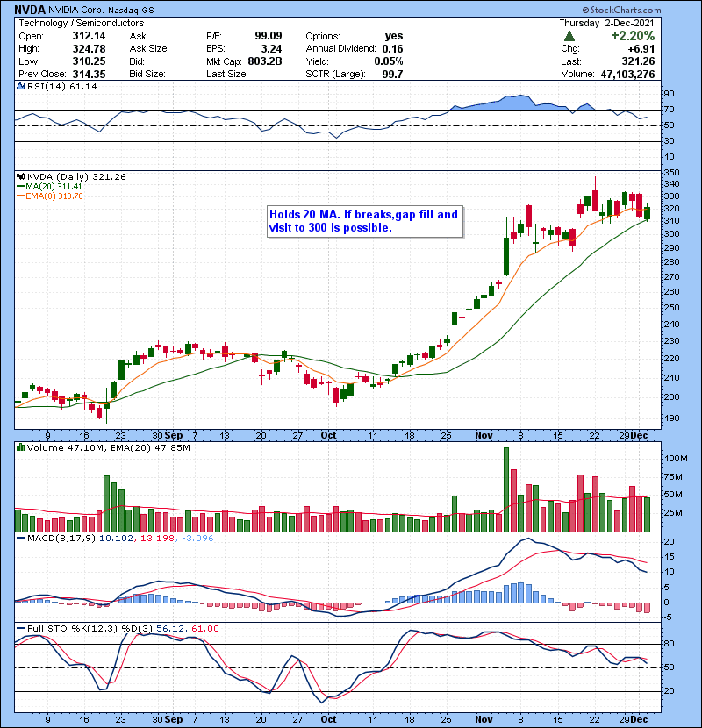Click the Annual Dividend value 0.16
This screenshot has height=728, width=702.
[392, 49]
